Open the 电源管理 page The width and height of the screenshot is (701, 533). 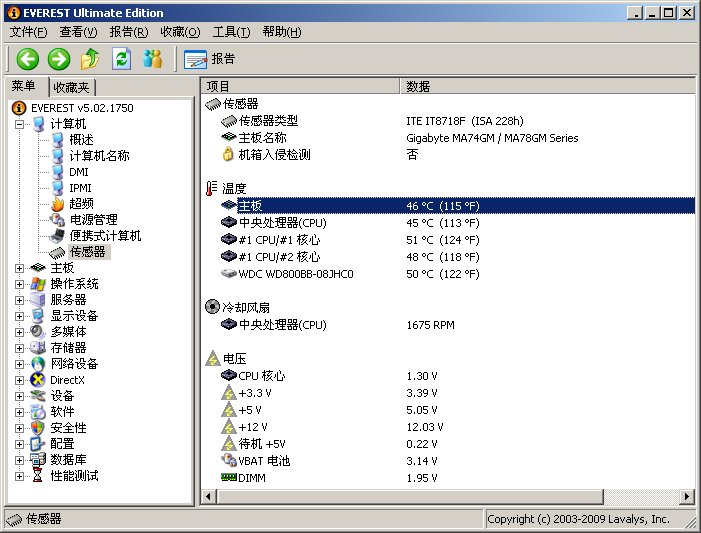(x=93, y=220)
